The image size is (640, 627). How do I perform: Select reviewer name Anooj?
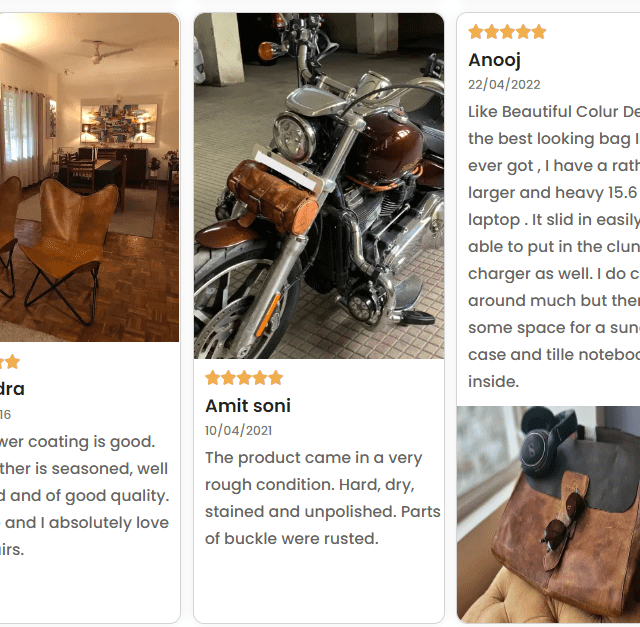(494, 60)
